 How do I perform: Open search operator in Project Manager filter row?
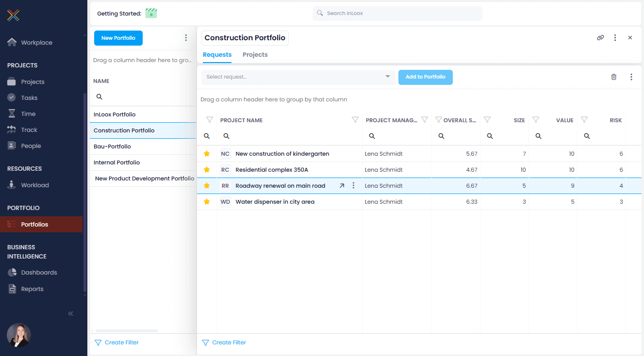pyautogui.click(x=372, y=136)
